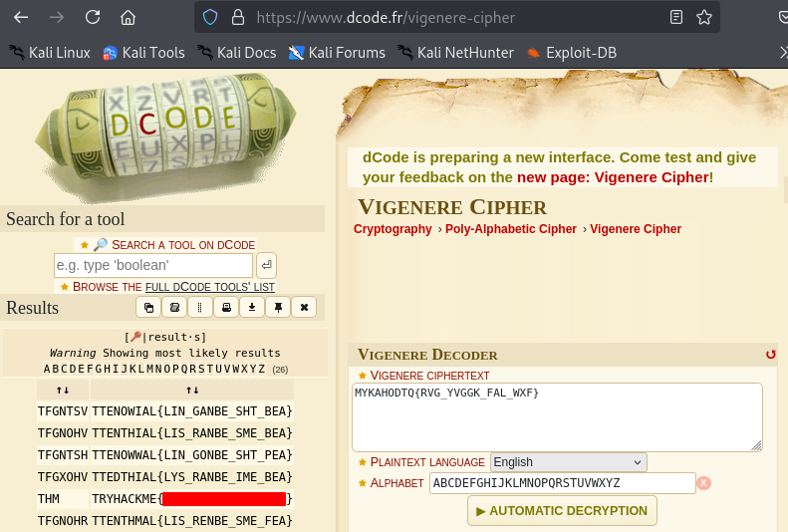The width and height of the screenshot is (788, 532).
Task: Clear the Alphabet field with X
Action: [x=703, y=483]
